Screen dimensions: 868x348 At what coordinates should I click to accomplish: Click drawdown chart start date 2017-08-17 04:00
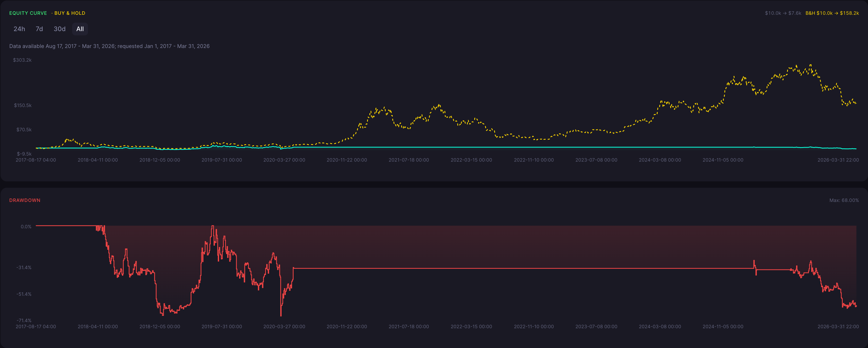(x=36, y=326)
